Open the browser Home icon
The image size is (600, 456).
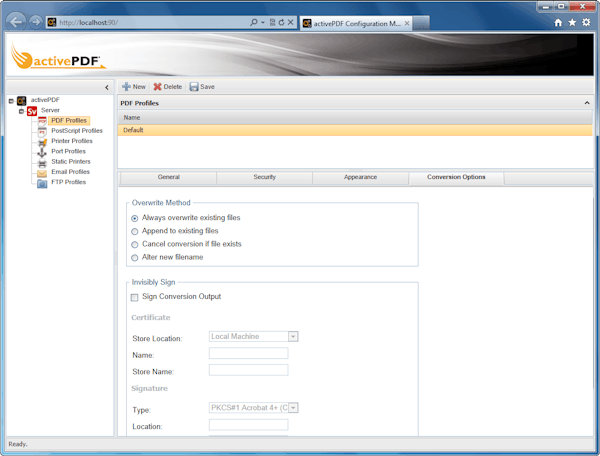click(x=558, y=23)
